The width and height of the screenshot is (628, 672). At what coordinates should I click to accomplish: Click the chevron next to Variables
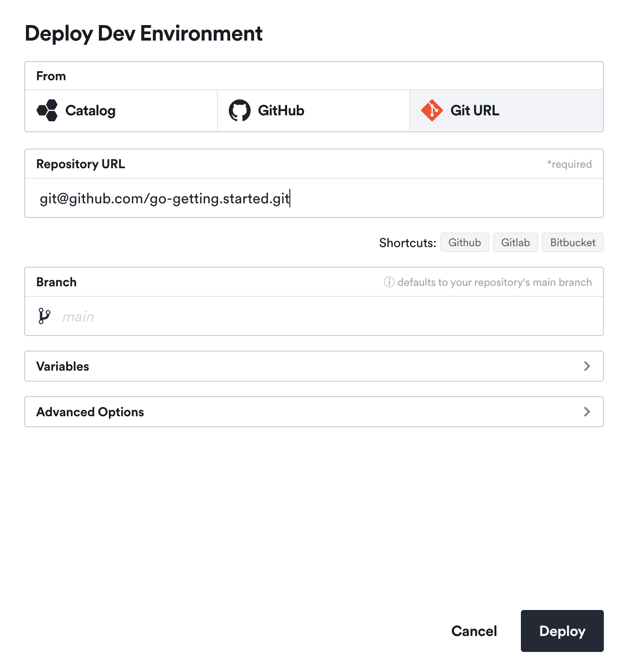pos(588,366)
